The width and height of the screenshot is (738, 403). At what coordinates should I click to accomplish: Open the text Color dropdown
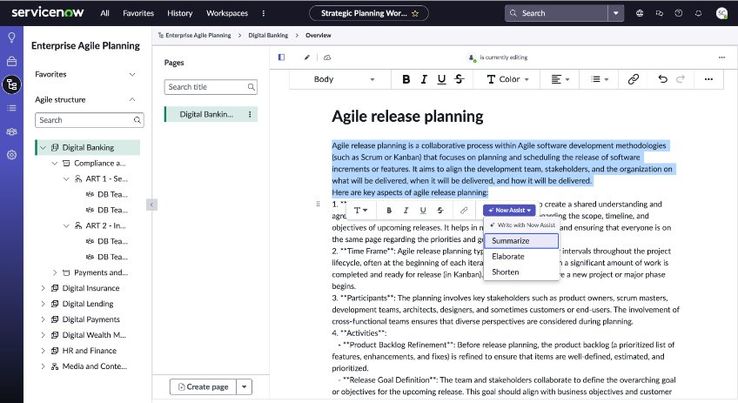pos(508,79)
